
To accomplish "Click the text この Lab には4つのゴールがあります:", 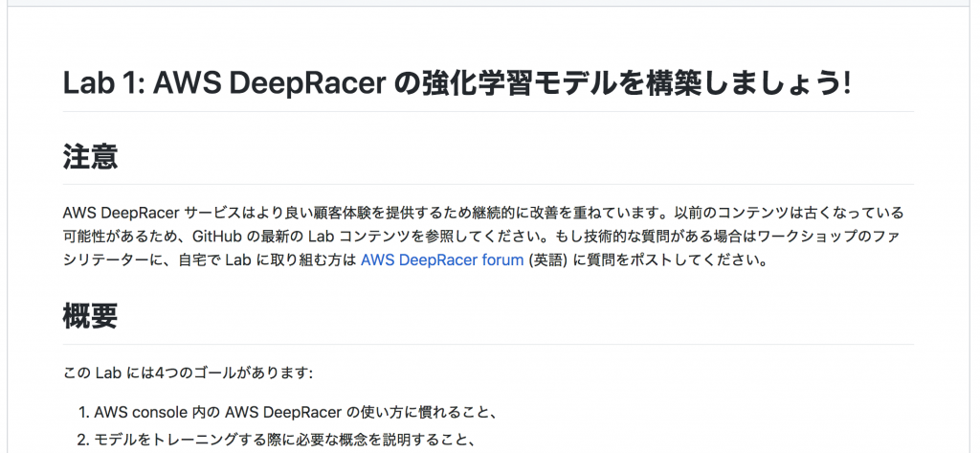I will (x=188, y=374).
